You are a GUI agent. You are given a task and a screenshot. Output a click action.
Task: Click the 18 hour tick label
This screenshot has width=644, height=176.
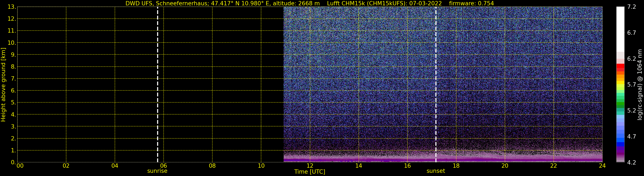click(456, 166)
